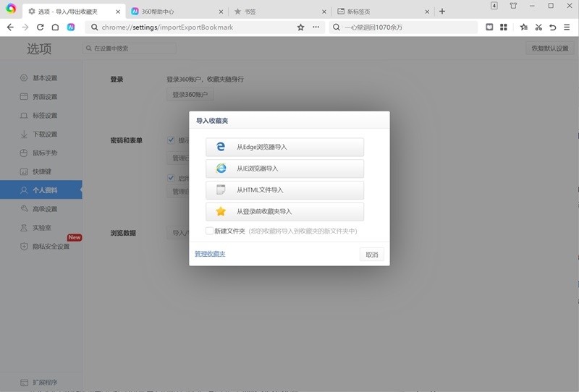Viewport: 579px width, 392px height.
Task: Select the scissors screenshot tool icon
Action: click(x=538, y=27)
